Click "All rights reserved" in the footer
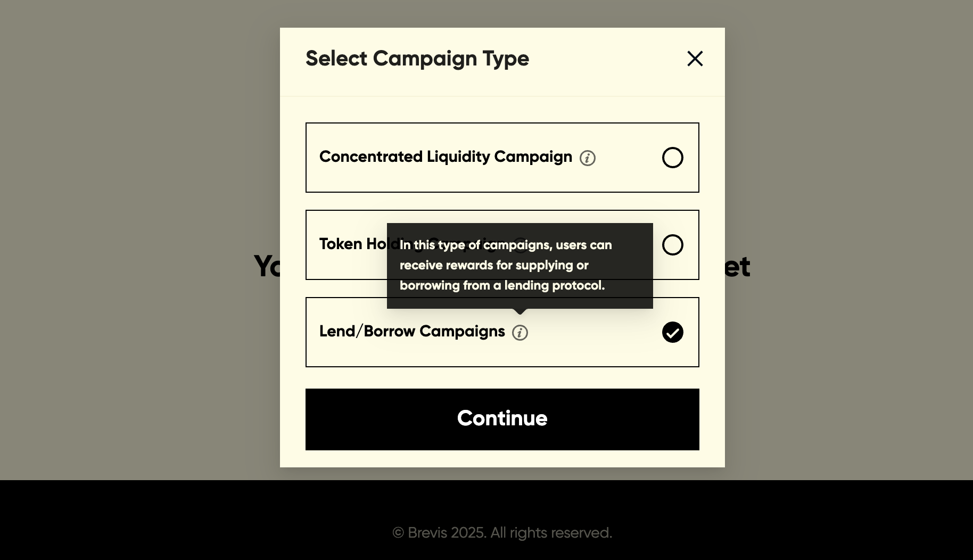This screenshot has height=560, width=973. tap(551, 533)
